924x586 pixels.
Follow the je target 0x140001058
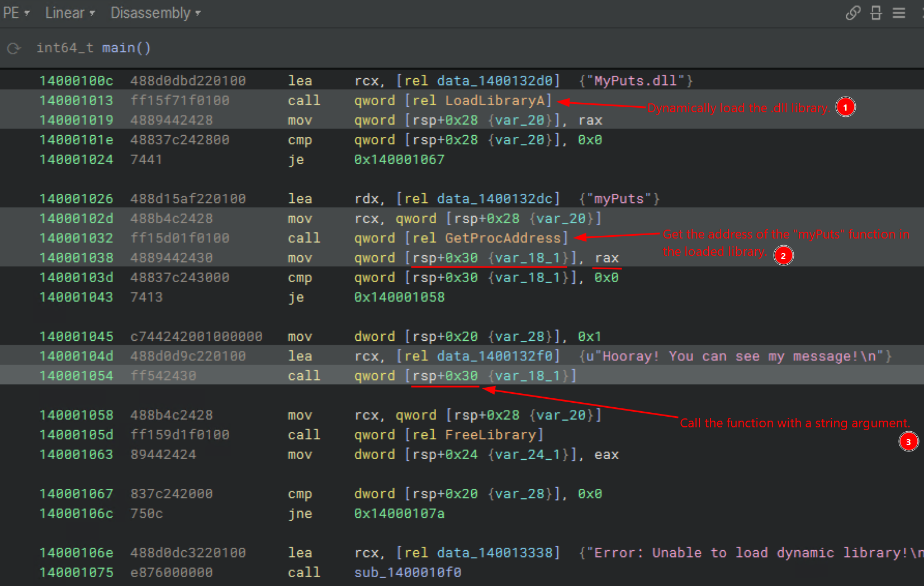click(x=399, y=297)
